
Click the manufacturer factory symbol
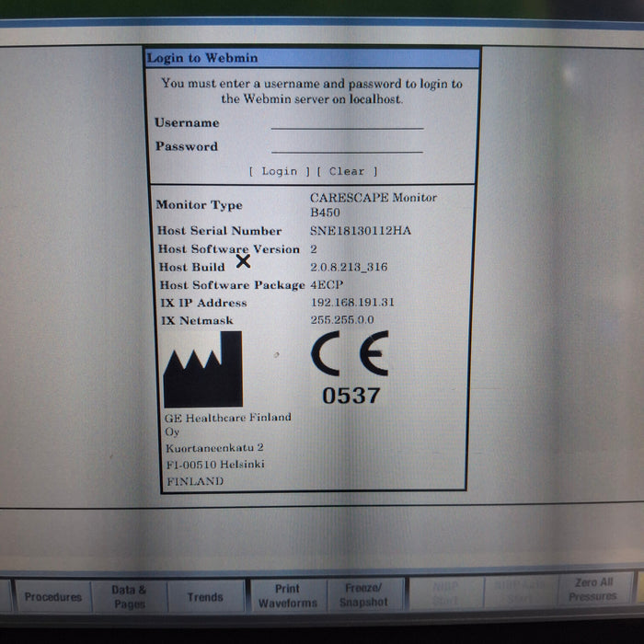point(203,369)
